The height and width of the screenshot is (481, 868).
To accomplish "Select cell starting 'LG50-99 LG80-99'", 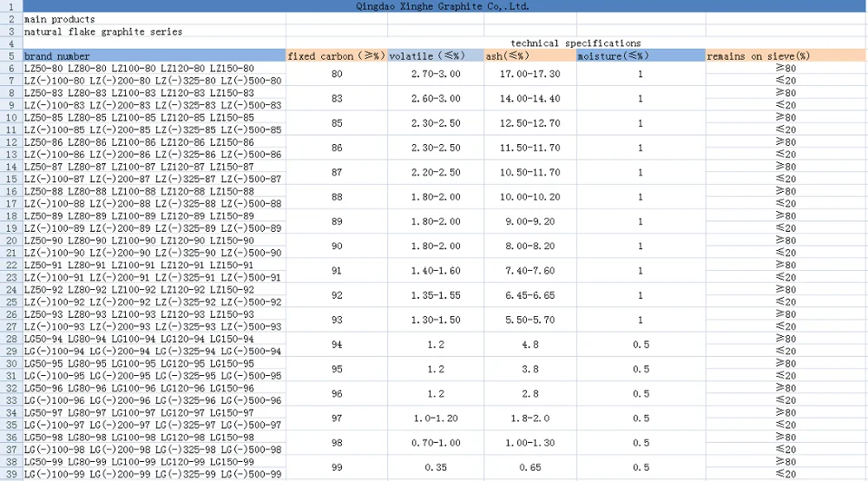I will (x=154, y=462).
